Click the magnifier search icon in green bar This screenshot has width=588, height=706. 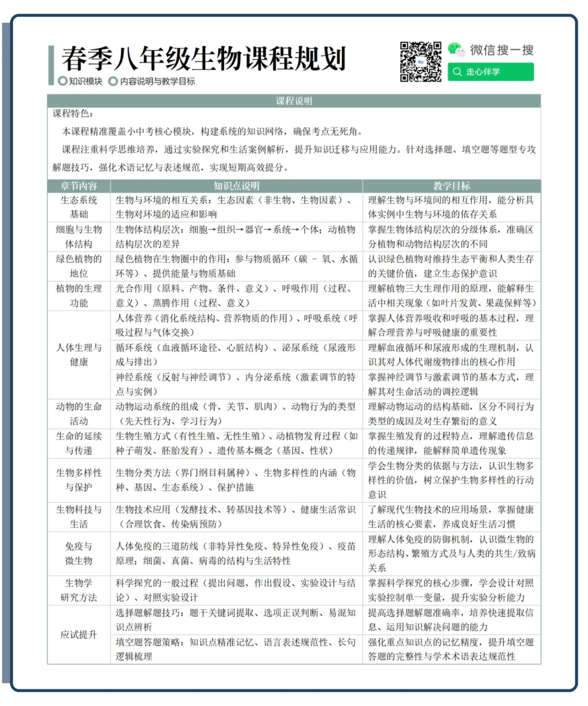[x=457, y=71]
